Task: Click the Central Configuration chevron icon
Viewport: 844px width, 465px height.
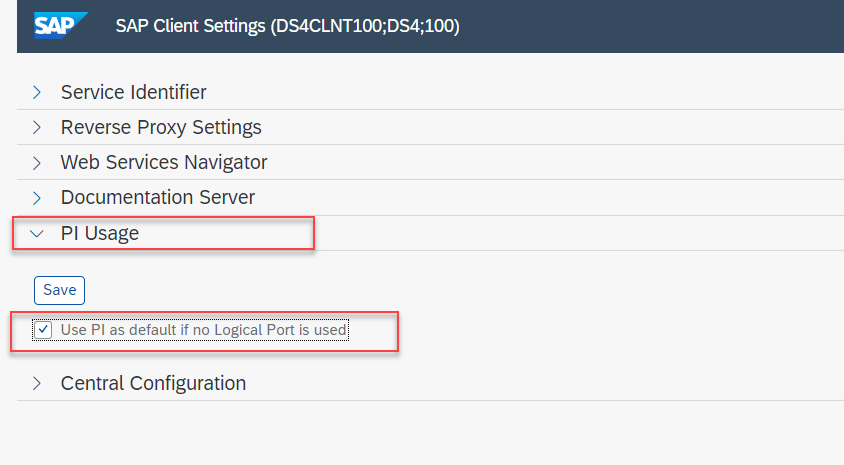Action: [37, 383]
